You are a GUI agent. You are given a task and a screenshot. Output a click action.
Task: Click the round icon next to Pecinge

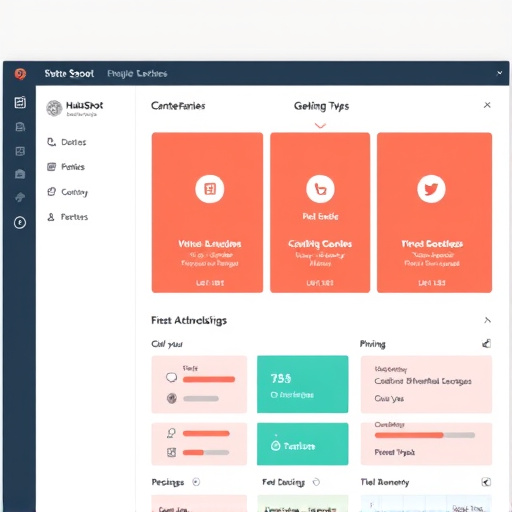(x=196, y=482)
